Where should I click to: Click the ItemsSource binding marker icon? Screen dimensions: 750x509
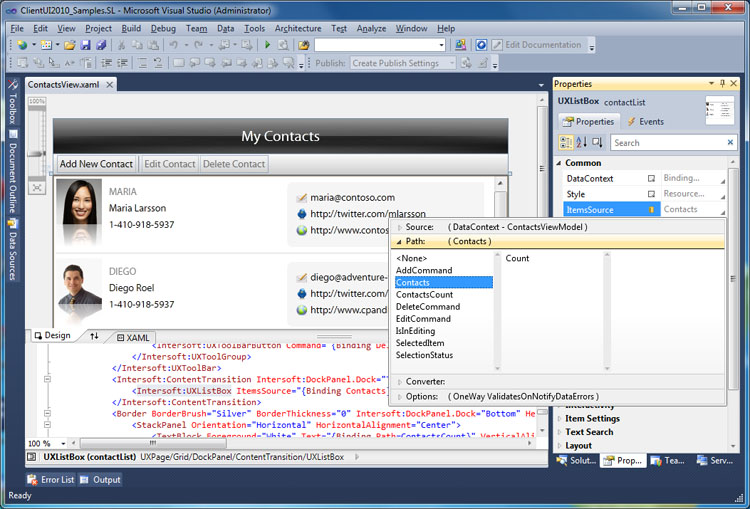click(x=651, y=210)
